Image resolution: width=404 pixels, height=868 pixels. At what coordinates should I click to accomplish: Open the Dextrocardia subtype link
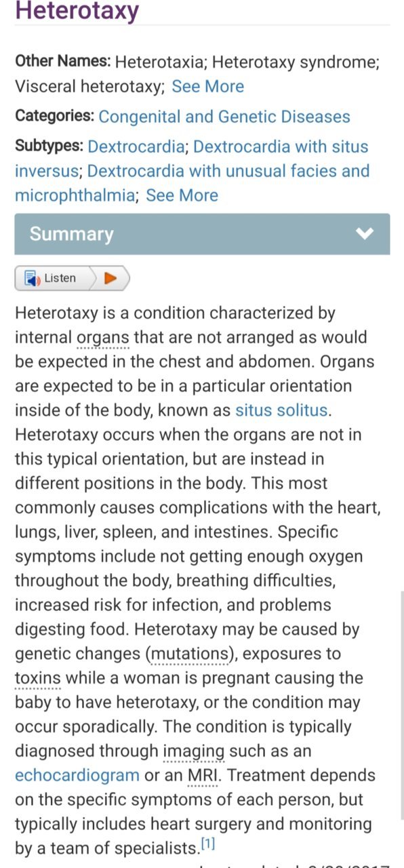(136, 147)
